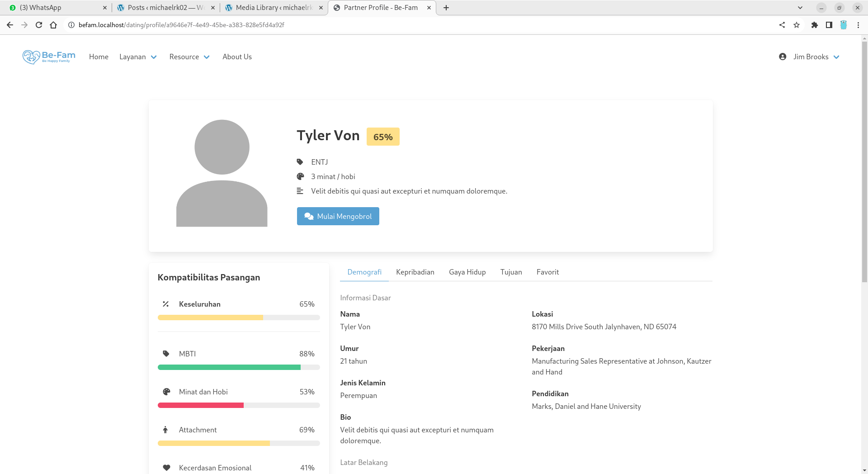Open the browser extensions puzzle icon
The height and width of the screenshot is (474, 868).
coord(814,25)
